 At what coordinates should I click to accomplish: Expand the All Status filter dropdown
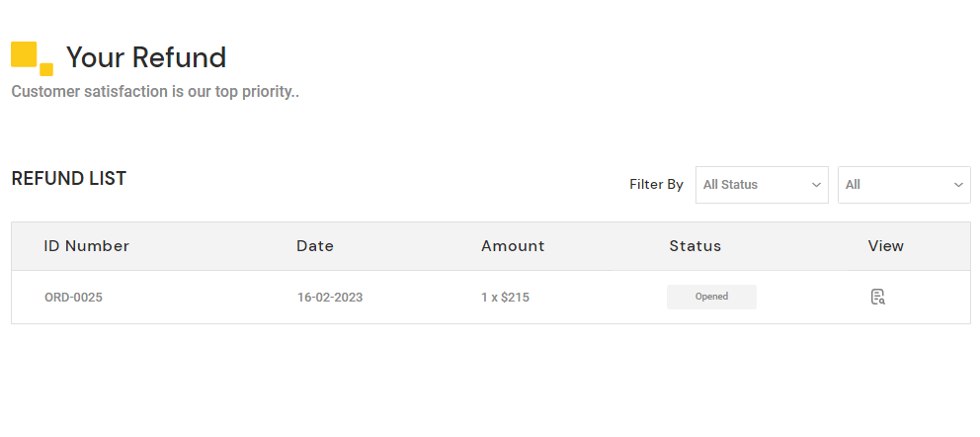tap(761, 185)
